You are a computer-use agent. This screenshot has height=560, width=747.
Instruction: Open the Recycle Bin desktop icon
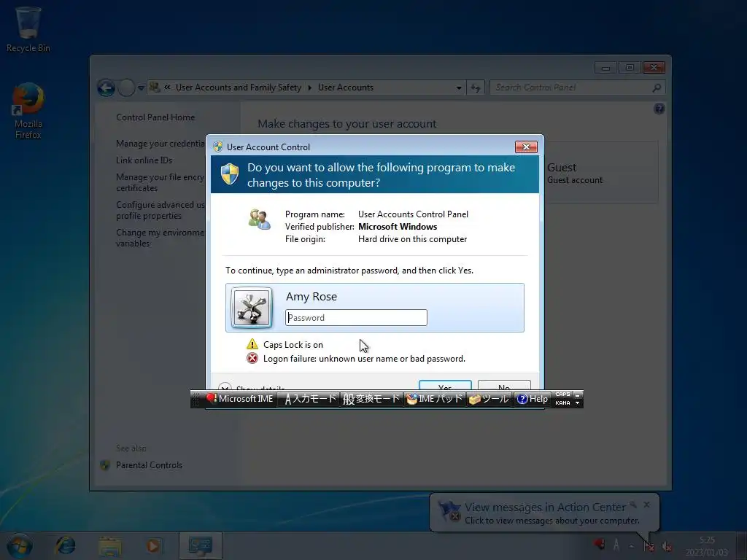(28, 28)
